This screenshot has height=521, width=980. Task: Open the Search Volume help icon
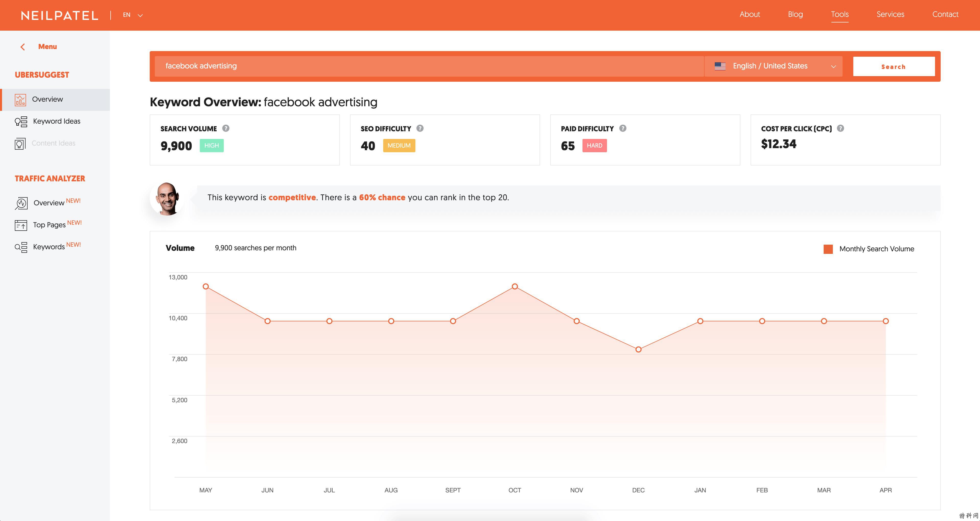click(226, 128)
